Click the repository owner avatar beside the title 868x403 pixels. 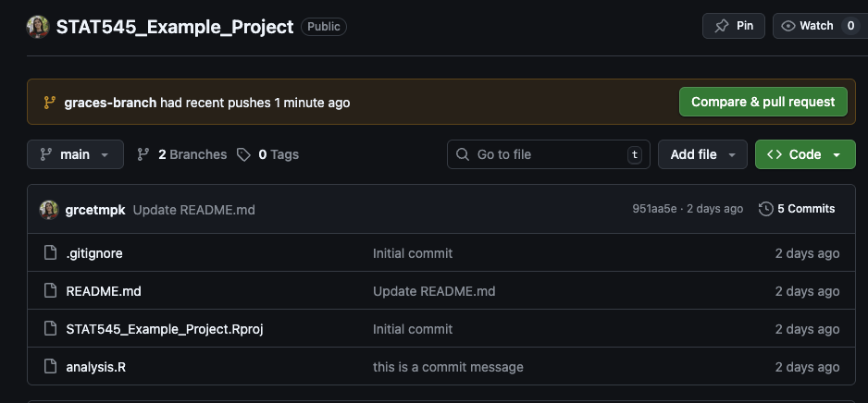(x=38, y=27)
